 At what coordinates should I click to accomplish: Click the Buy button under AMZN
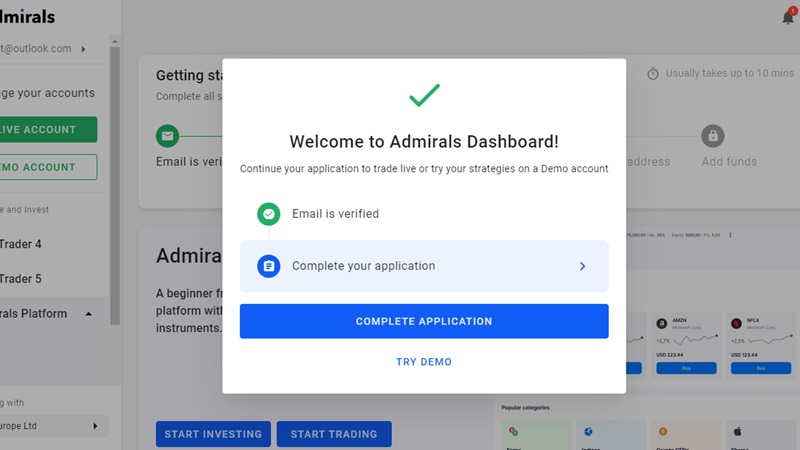point(686,368)
